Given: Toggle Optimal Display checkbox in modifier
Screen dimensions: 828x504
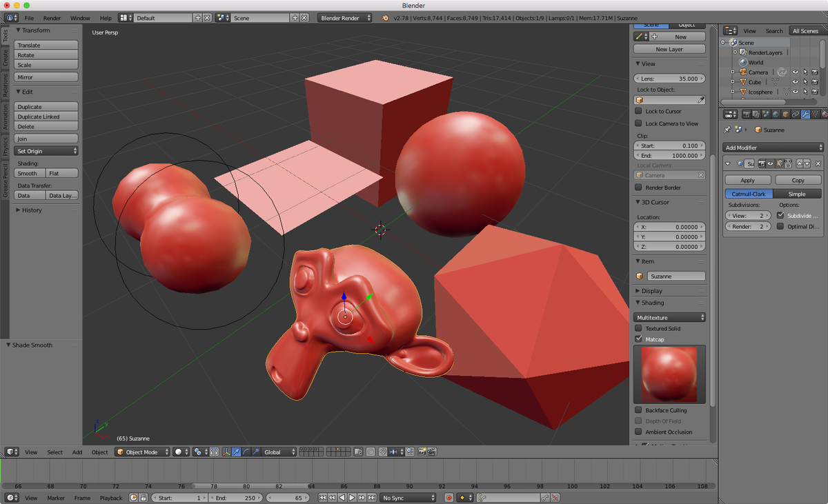Looking at the screenshot, I should click(x=780, y=226).
